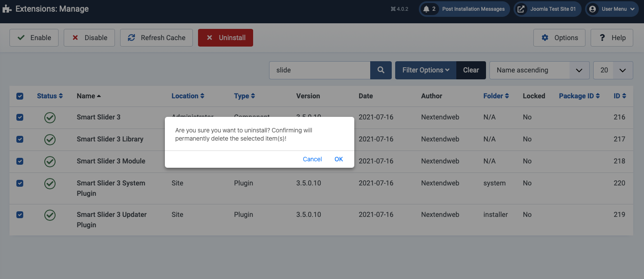
Task: Sort by Folder column
Action: [x=496, y=96]
